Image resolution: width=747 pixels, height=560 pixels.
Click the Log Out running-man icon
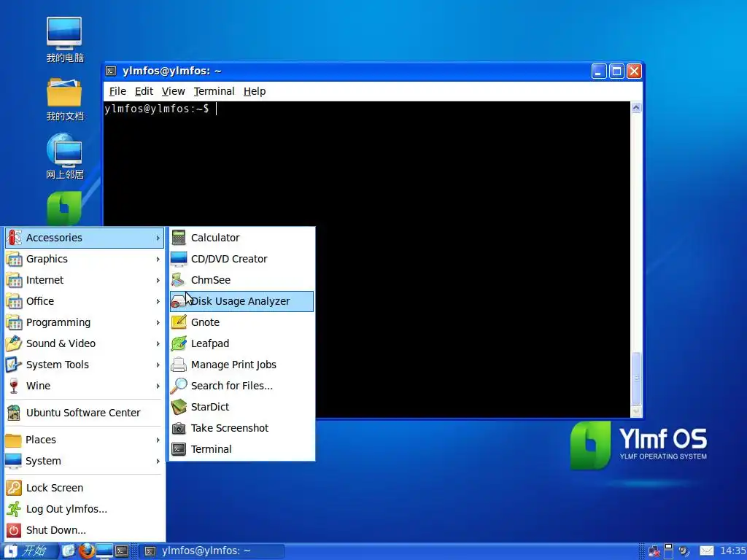[14, 508]
